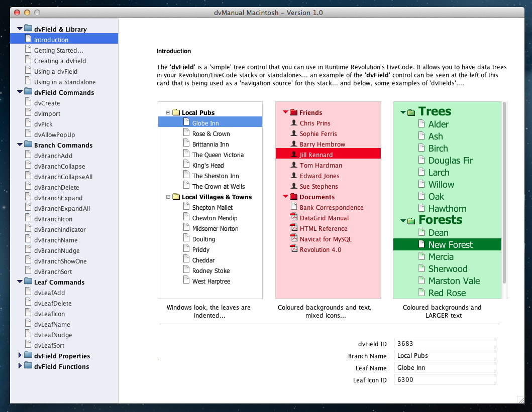Screen dimensions: 532x412
Task: Click the green Trees folder icon
Action: pos(411,112)
